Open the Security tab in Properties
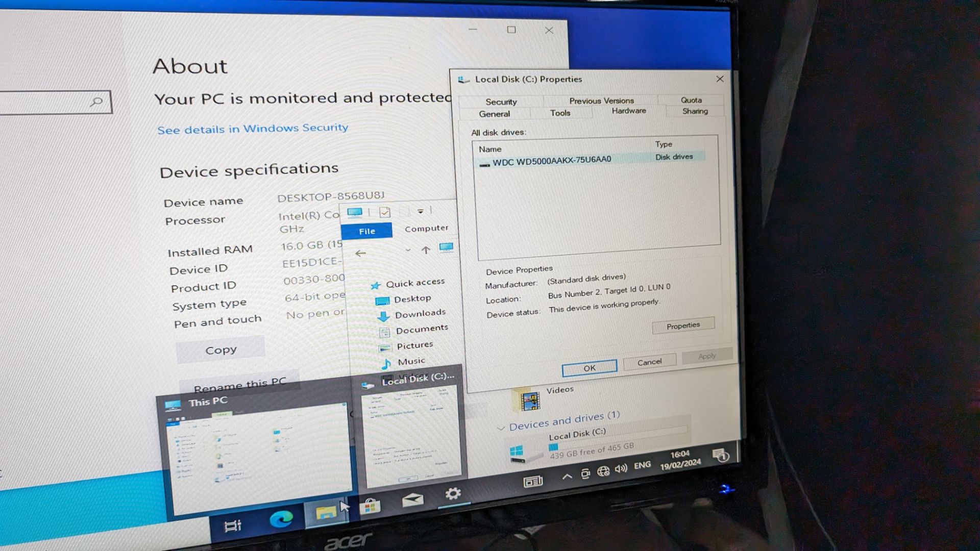980x551 pixels. pyautogui.click(x=501, y=99)
